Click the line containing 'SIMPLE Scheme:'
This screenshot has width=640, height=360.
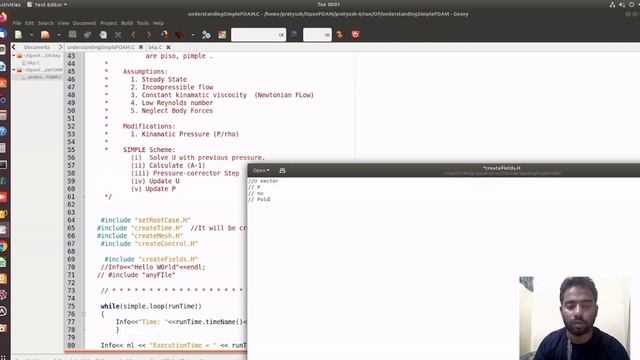(x=149, y=150)
